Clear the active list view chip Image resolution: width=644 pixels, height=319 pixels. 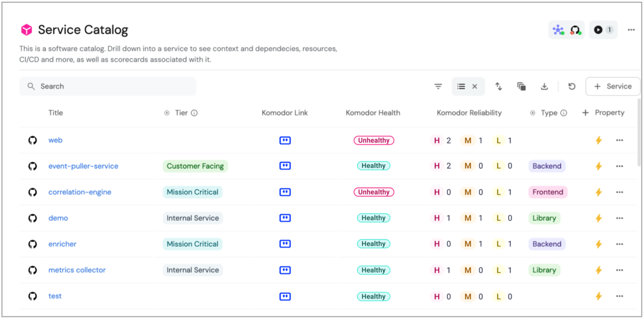pyautogui.click(x=475, y=86)
